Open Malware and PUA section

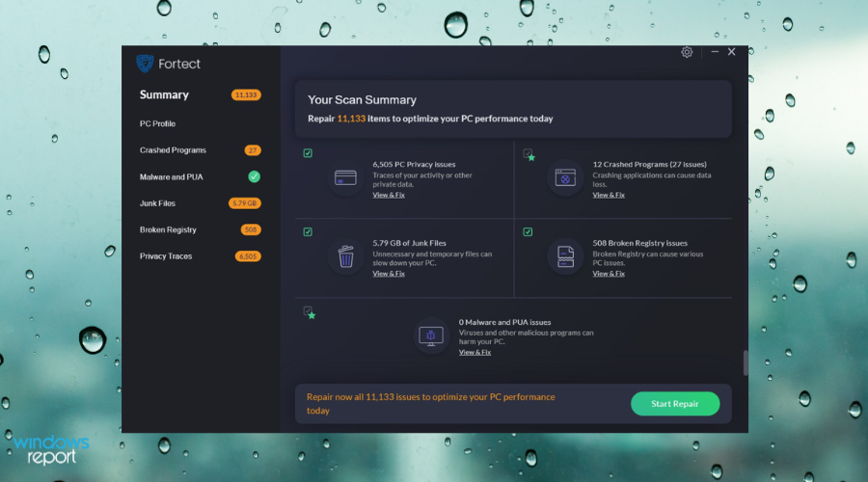pyautogui.click(x=171, y=177)
